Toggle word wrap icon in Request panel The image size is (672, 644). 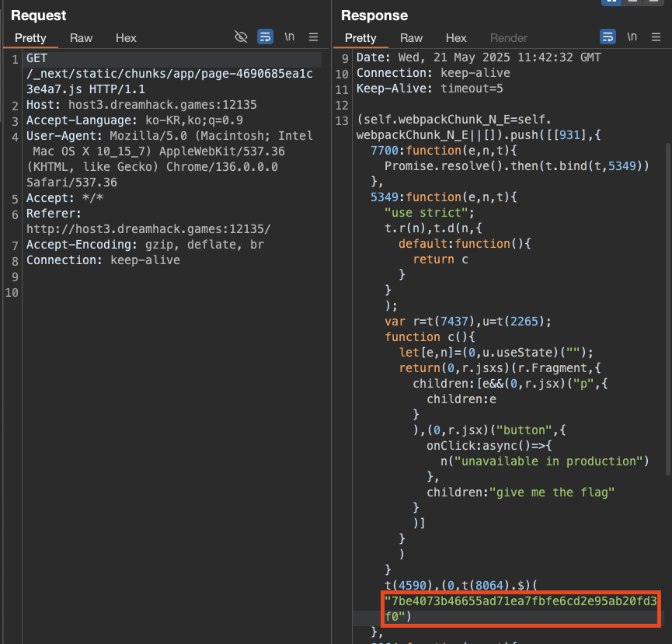point(265,37)
